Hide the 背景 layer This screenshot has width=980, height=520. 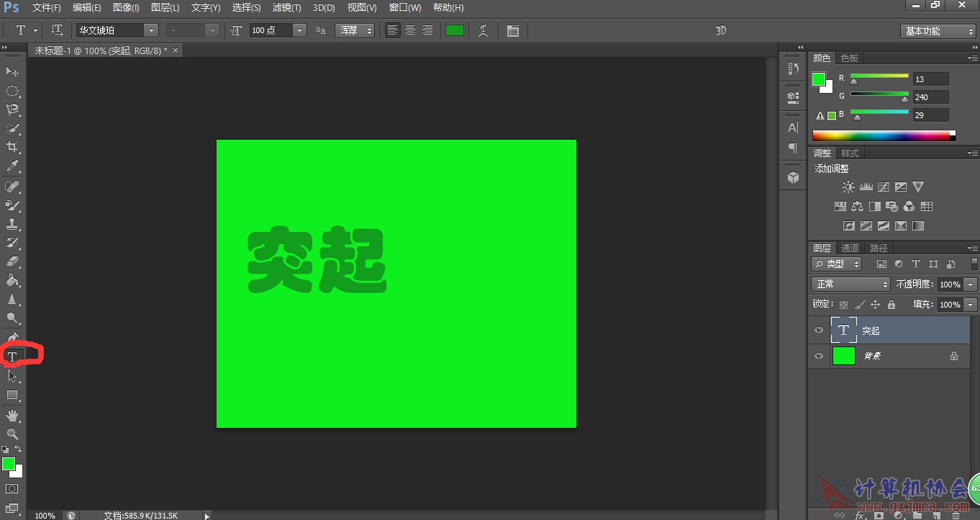coord(818,356)
